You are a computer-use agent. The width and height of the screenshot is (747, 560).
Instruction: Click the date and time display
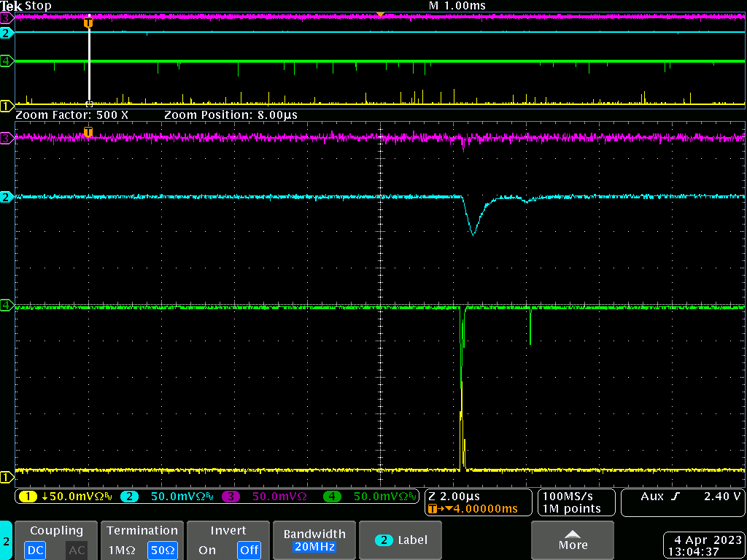pos(703,545)
